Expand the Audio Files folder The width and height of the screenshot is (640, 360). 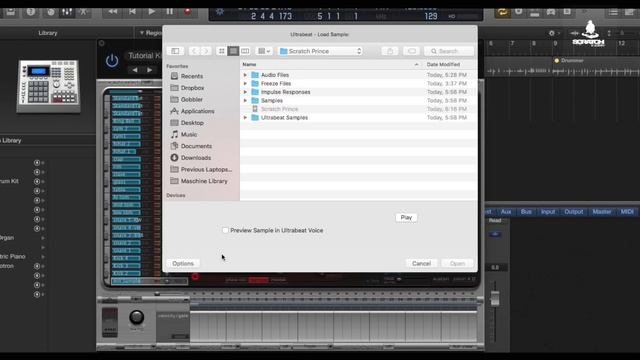click(x=245, y=75)
